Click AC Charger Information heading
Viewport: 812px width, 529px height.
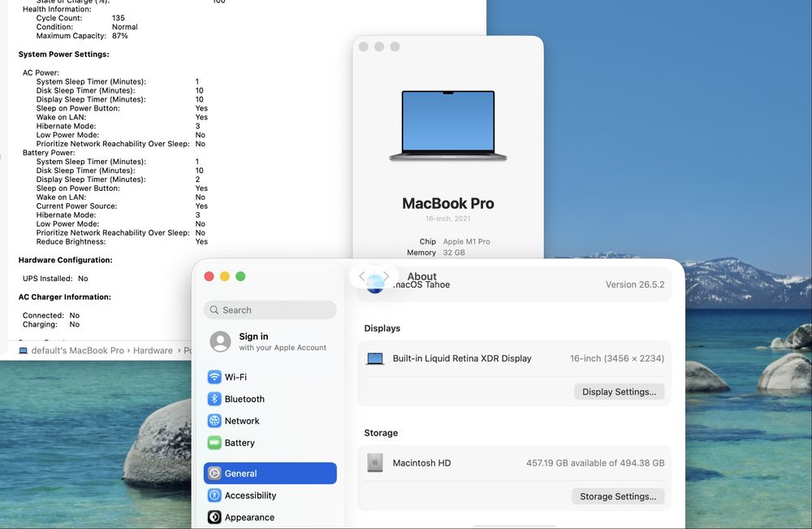pyautogui.click(x=65, y=297)
